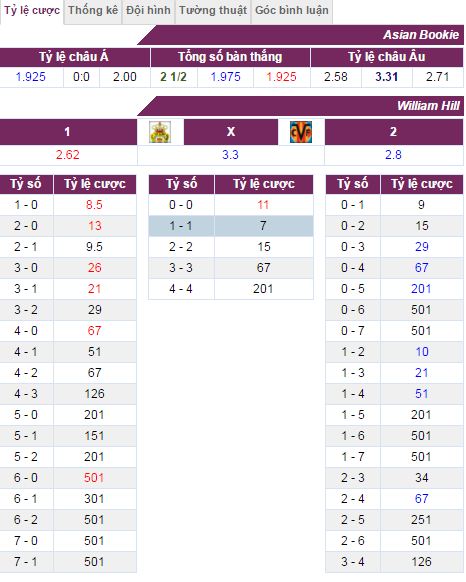Screen dimensions: 466x582
Task: Click odds 10 for score 1 - 2
Action: (x=422, y=352)
